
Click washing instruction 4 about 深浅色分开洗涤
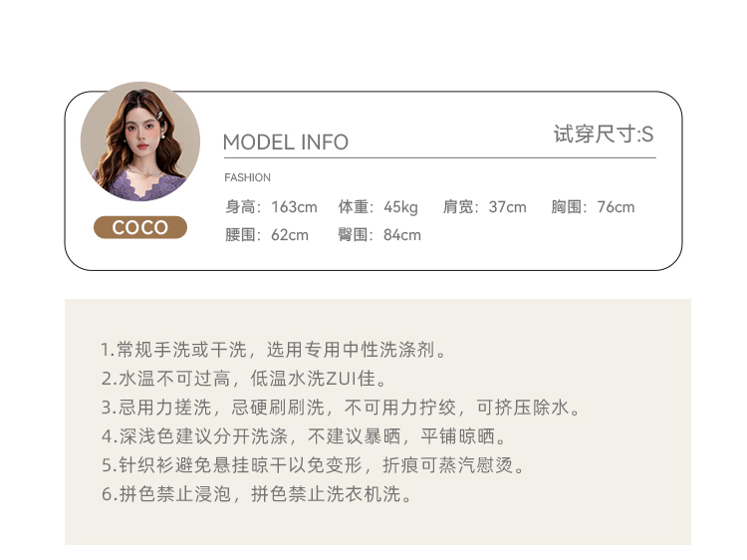[303, 436]
